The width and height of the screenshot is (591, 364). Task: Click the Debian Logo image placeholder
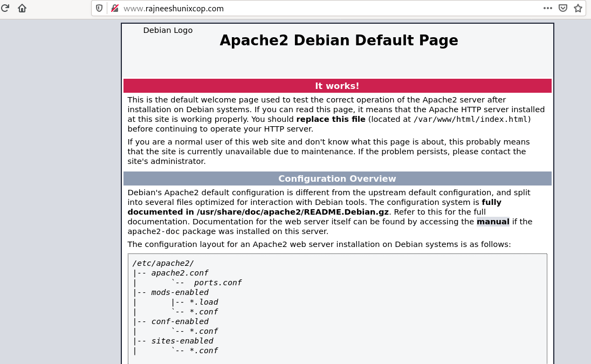click(x=168, y=30)
